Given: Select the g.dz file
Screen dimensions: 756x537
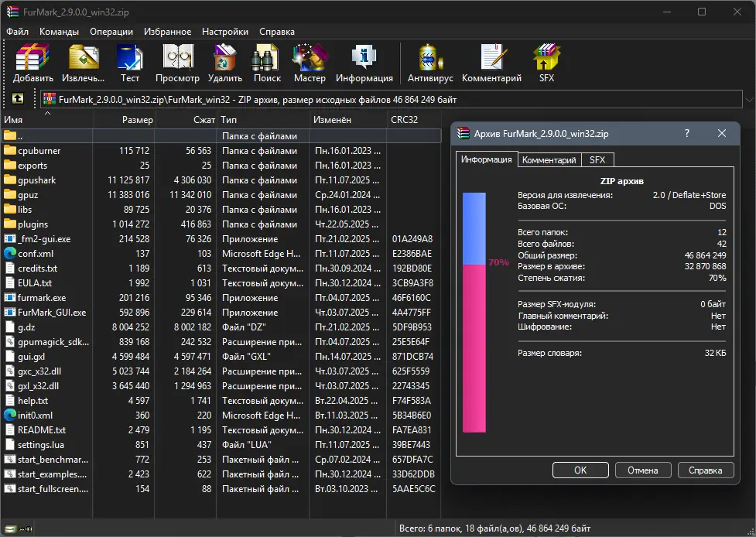Looking at the screenshot, I should [221, 327].
